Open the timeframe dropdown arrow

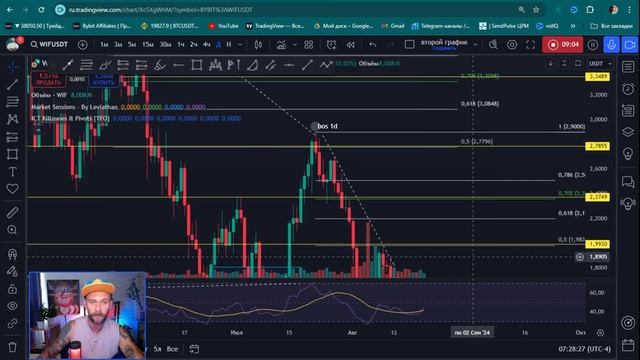click(x=240, y=44)
